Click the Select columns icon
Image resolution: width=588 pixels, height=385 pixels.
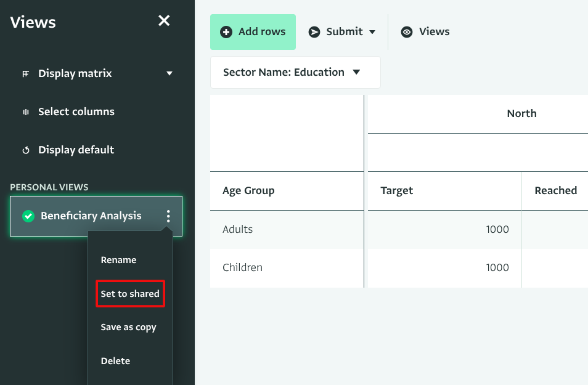25,112
